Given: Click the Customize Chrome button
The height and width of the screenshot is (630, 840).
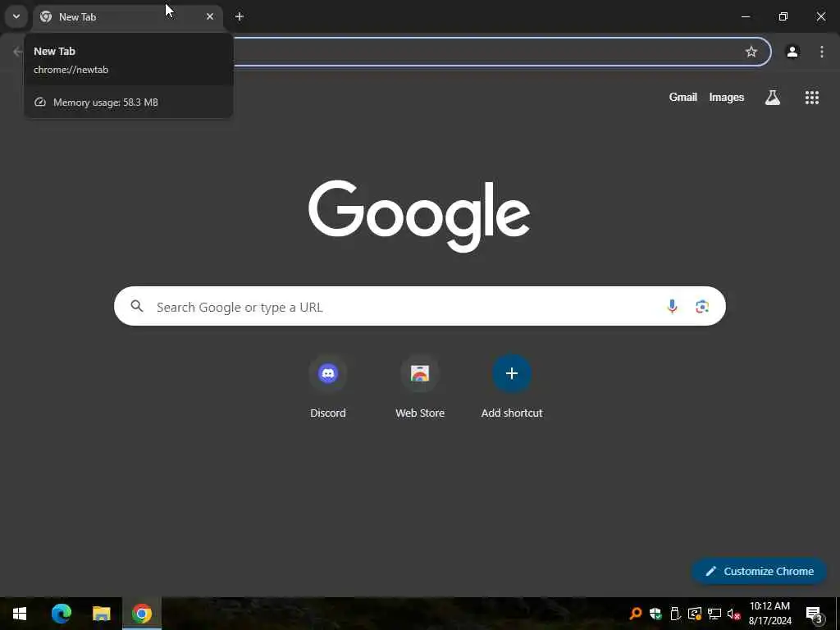Looking at the screenshot, I should tap(759, 571).
